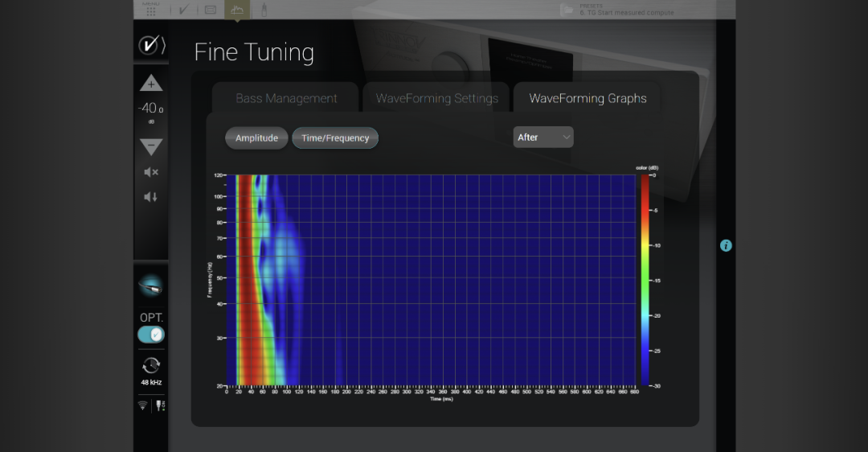The width and height of the screenshot is (868, 452).
Task: Select the WaveForming Graphs tab
Action: 588,98
